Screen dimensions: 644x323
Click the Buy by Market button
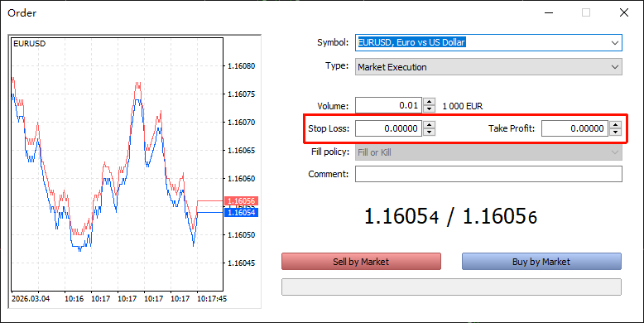pos(541,262)
